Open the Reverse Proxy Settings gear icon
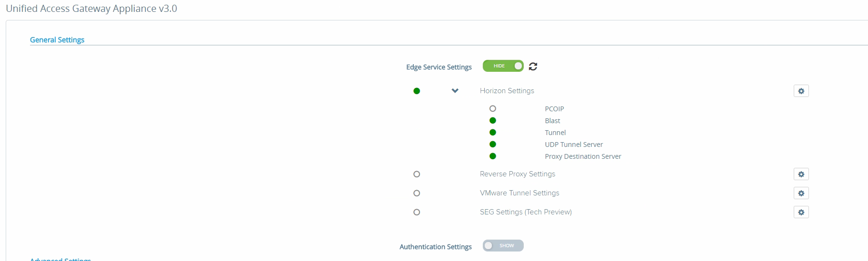 point(801,174)
